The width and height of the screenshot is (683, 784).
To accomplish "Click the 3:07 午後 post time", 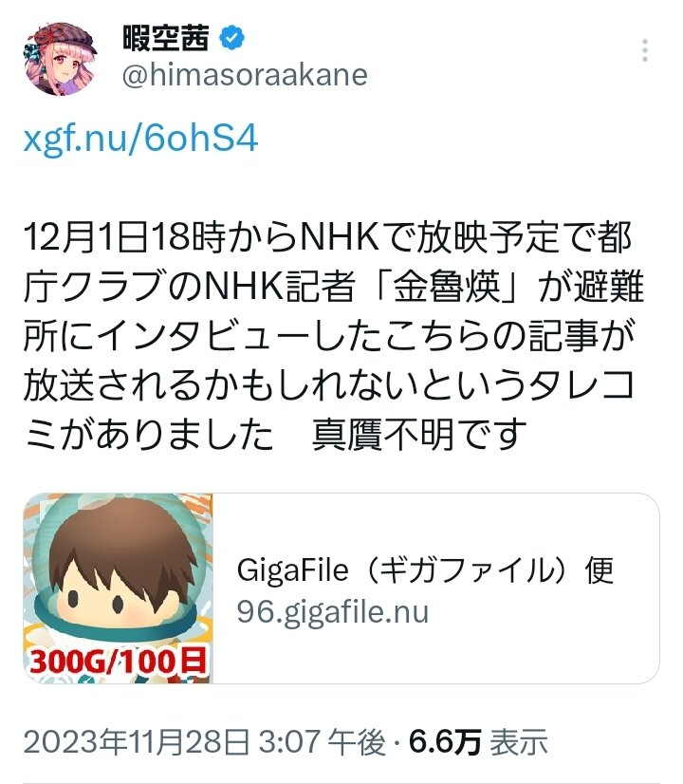I will 323,741.
